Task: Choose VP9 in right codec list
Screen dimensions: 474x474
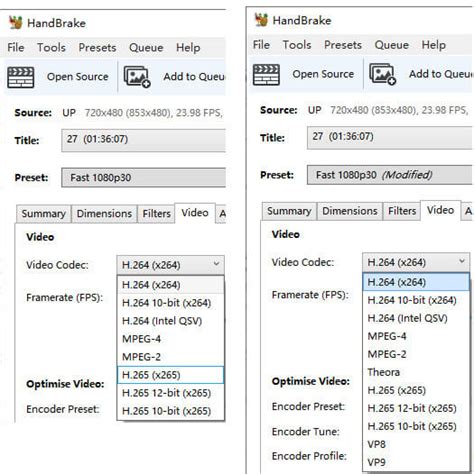Action: coord(416,462)
